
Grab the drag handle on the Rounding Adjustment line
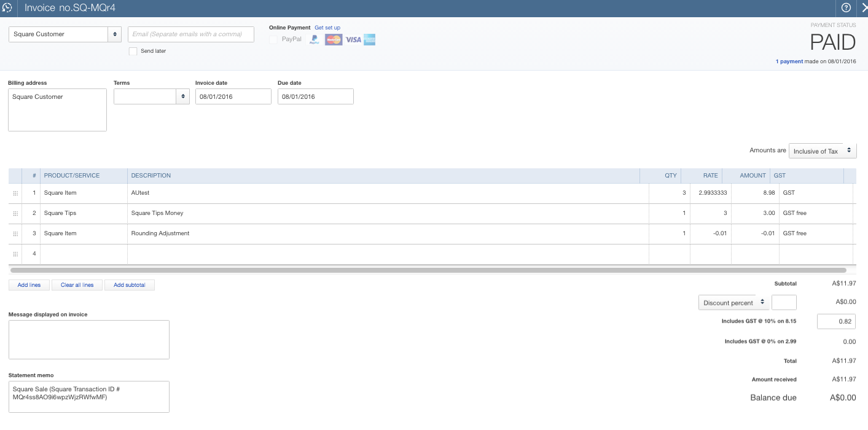coord(15,233)
